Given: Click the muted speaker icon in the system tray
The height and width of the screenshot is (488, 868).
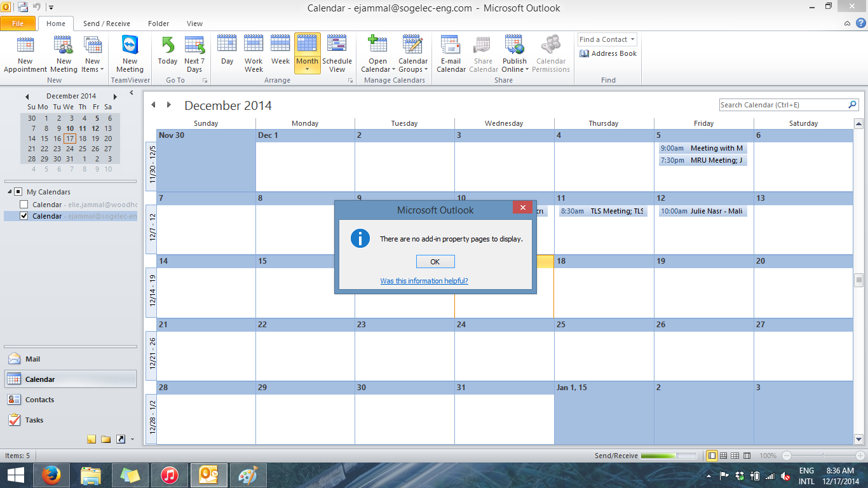Looking at the screenshot, I should tap(785, 476).
